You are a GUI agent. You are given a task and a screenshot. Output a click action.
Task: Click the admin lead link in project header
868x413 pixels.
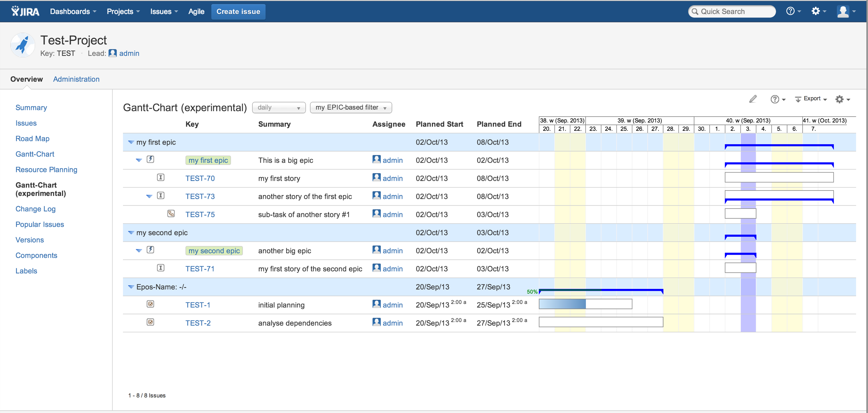[129, 53]
